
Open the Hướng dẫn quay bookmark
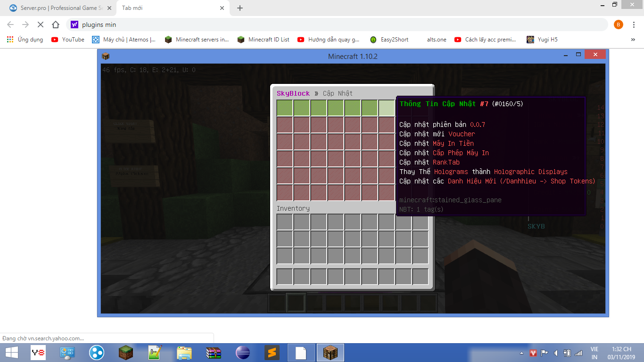(x=329, y=40)
